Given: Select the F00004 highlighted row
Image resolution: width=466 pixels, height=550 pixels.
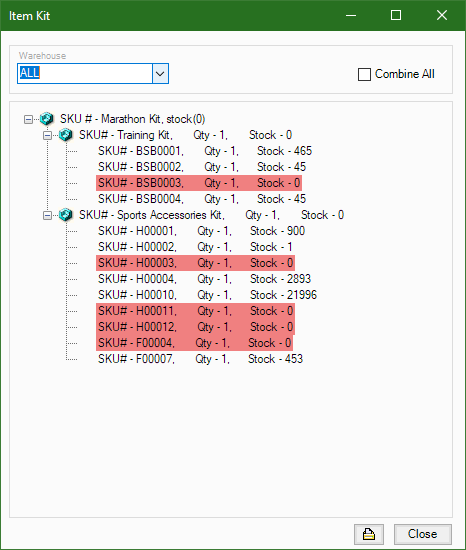Looking at the screenshot, I should click(194, 343).
